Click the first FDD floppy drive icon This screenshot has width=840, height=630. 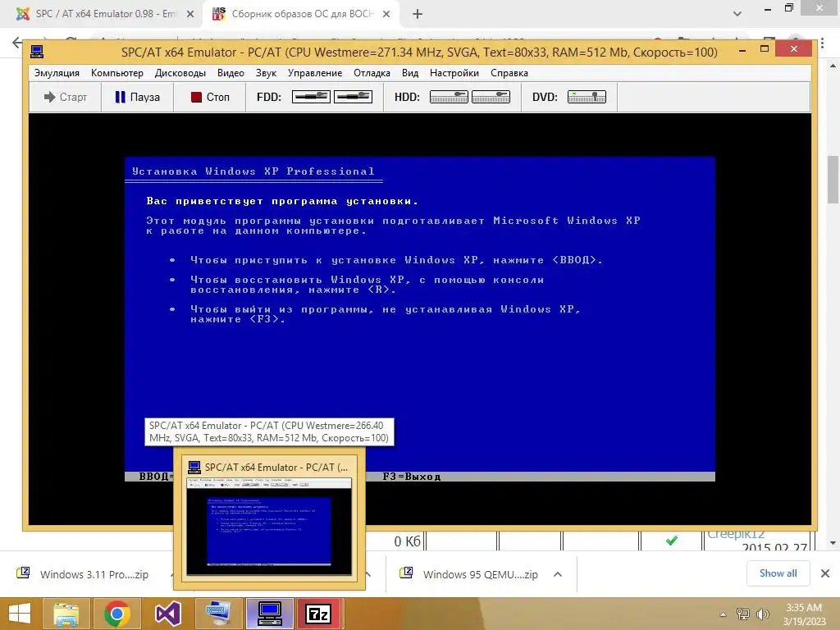click(x=311, y=97)
